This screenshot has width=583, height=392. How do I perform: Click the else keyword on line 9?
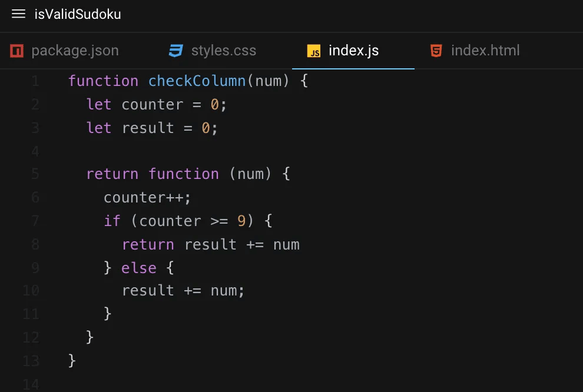pos(139,267)
